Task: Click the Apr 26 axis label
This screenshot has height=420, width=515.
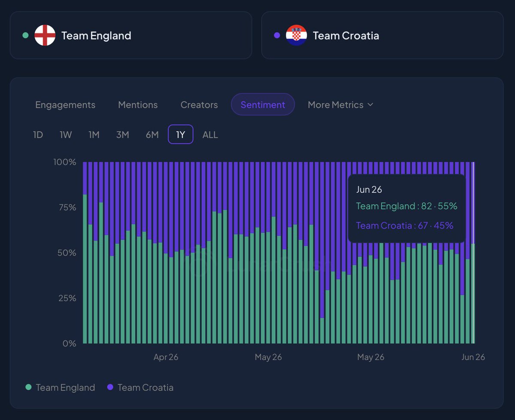Action: click(x=166, y=357)
